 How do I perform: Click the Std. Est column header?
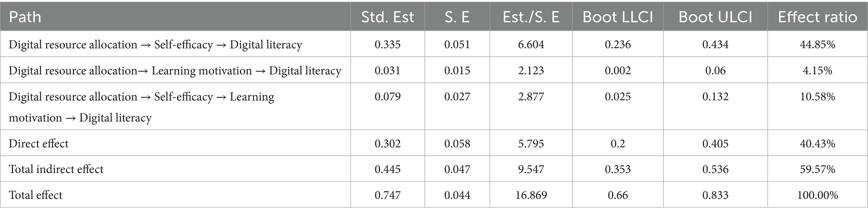[x=387, y=17]
